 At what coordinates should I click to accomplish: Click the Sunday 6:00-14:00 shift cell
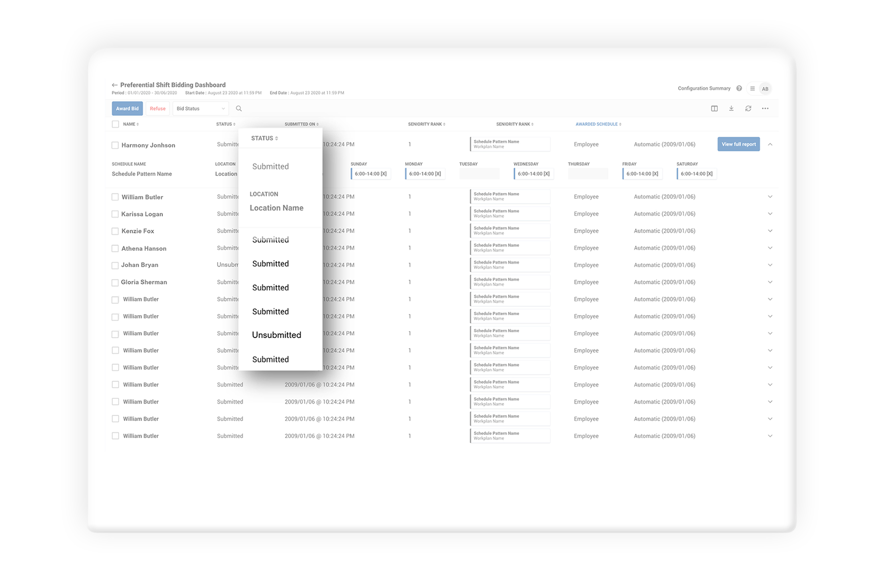370,174
